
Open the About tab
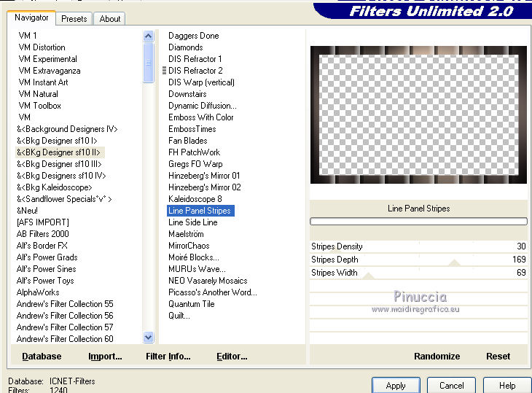click(109, 19)
